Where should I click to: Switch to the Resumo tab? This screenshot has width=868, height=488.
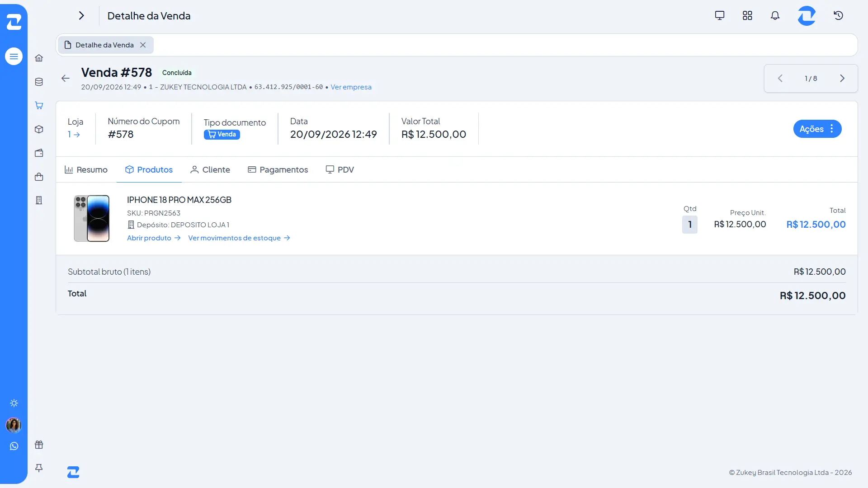tap(86, 169)
